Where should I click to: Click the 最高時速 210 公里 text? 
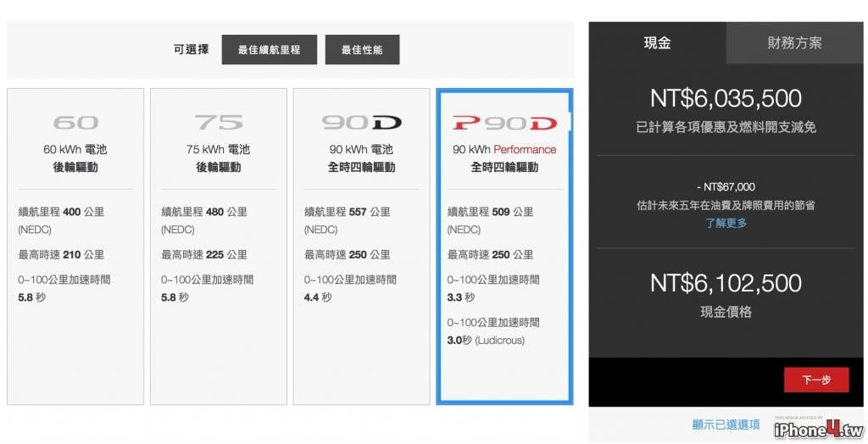coord(61,255)
